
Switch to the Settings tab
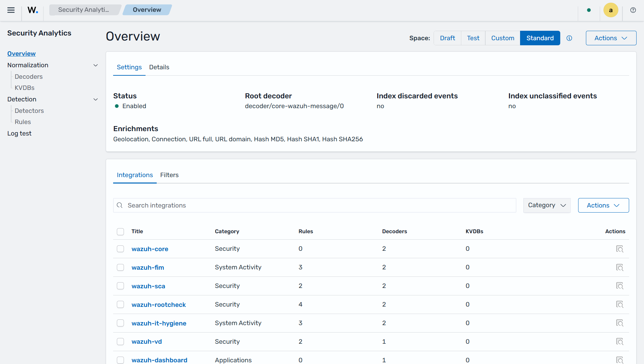[x=129, y=67]
